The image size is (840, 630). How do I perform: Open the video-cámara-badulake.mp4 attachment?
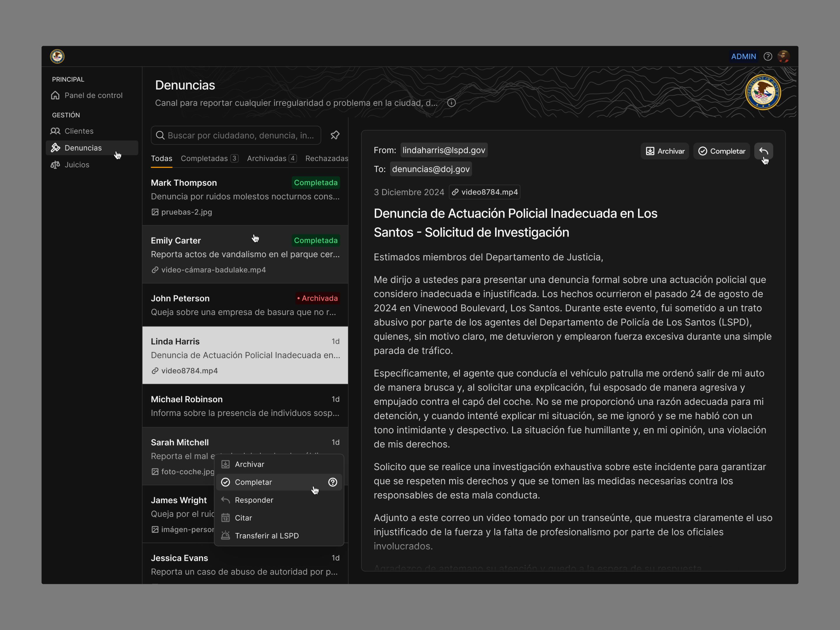click(x=209, y=269)
